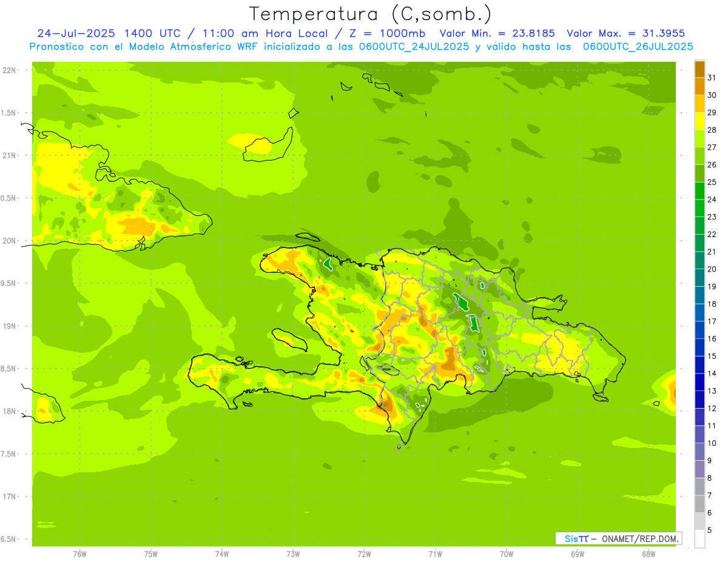Viewport: 728px width, 562px height.
Task: Click the 74W longitude label
Action: click(x=222, y=554)
